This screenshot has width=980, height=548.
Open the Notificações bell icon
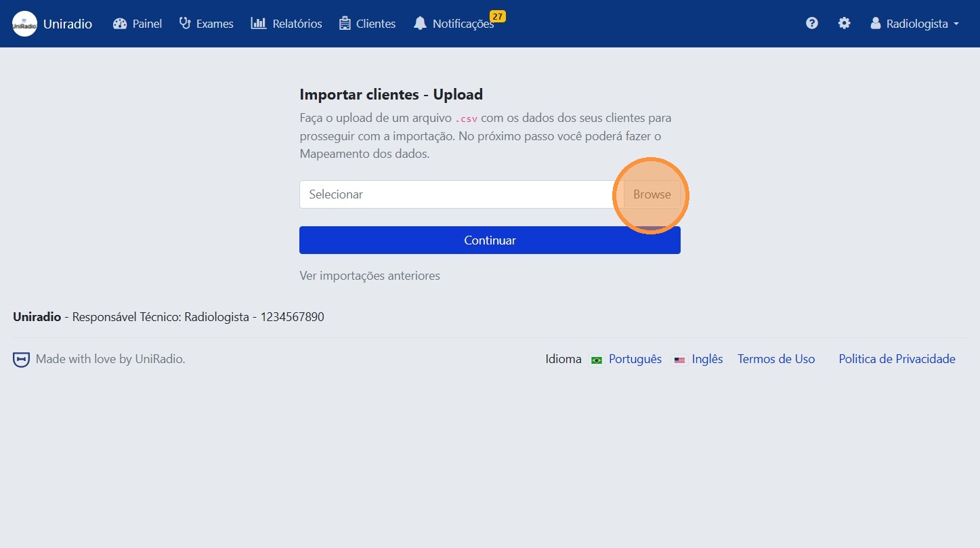tap(420, 23)
